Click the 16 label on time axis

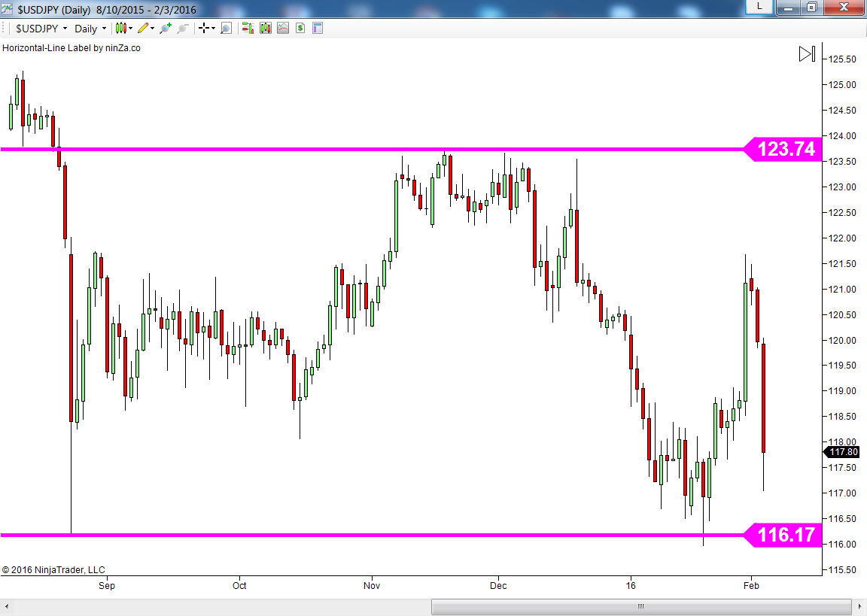pos(631,586)
